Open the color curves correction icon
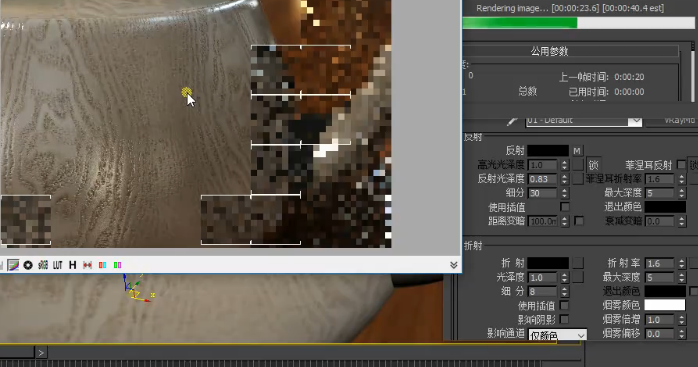Screen dimensions: 698x367 13,265
